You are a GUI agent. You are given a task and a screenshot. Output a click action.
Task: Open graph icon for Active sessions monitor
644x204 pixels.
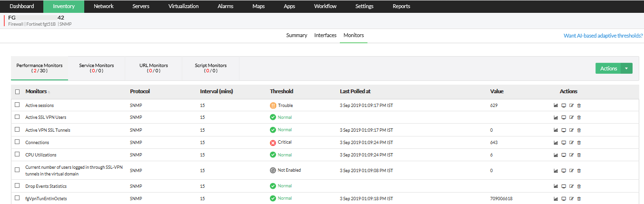point(555,106)
